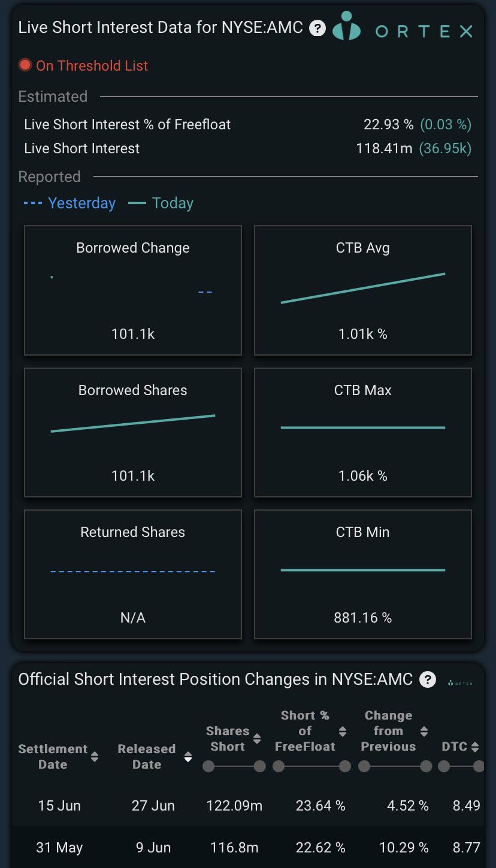496x868 pixels.
Task: Sort by Short % of FreeFloat arrows
Action: (x=342, y=731)
